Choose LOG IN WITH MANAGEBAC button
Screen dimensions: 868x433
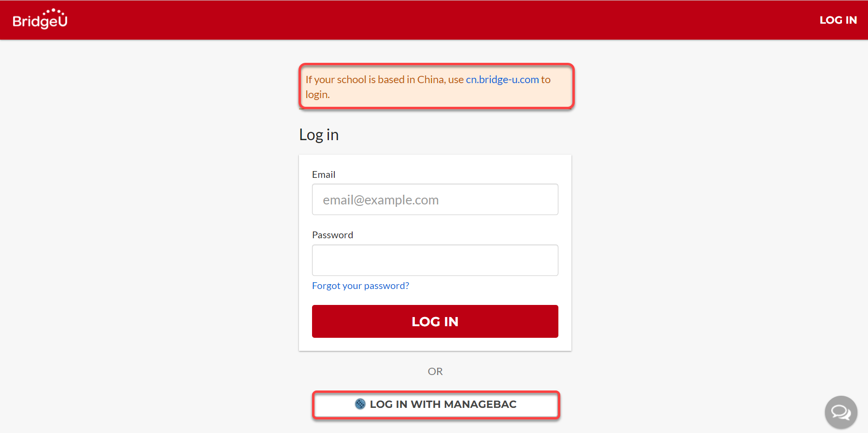[x=436, y=404]
